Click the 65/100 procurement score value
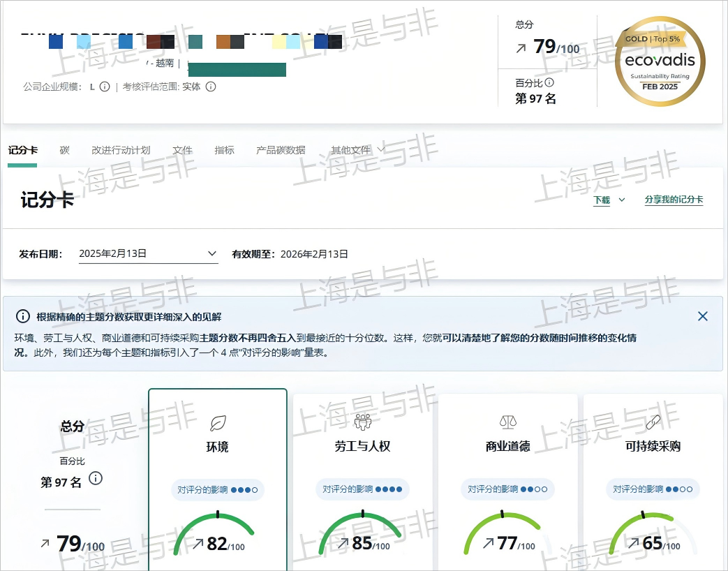 coord(662,543)
